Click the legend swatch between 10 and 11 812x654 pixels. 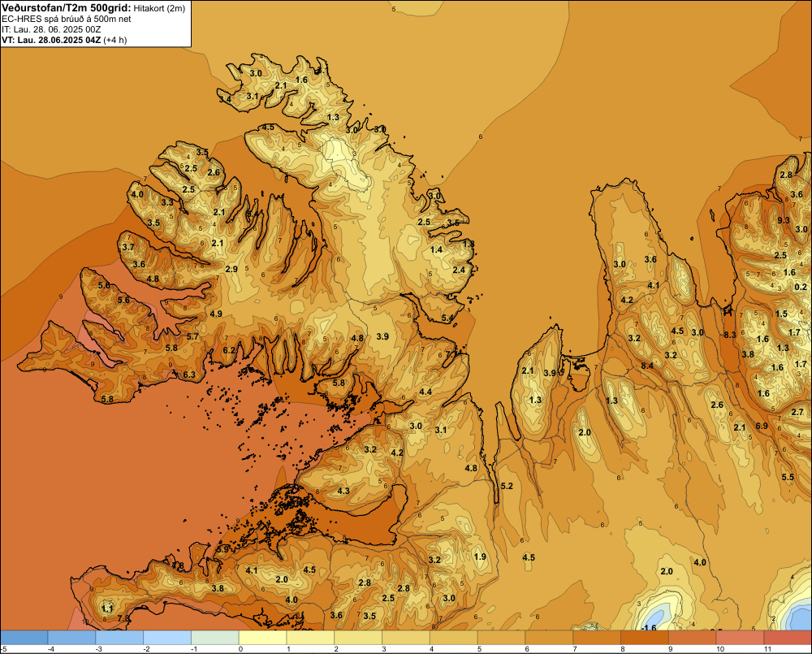tap(741, 638)
